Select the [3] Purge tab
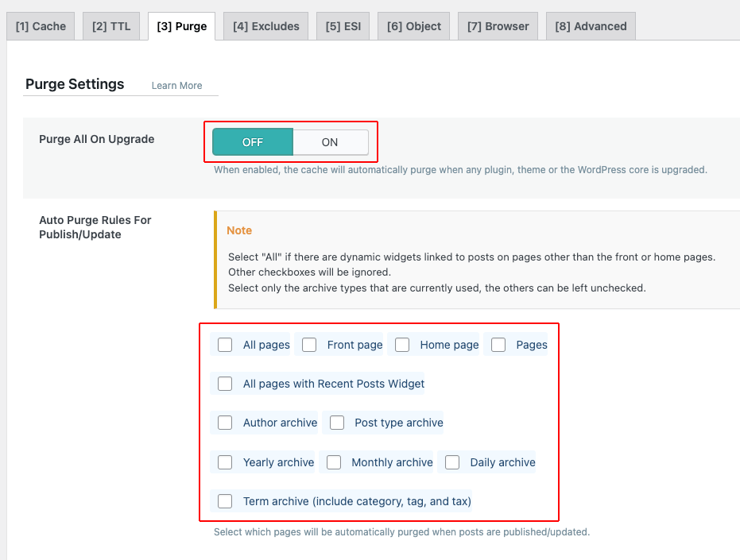This screenshot has width=740, height=560. pos(181,26)
